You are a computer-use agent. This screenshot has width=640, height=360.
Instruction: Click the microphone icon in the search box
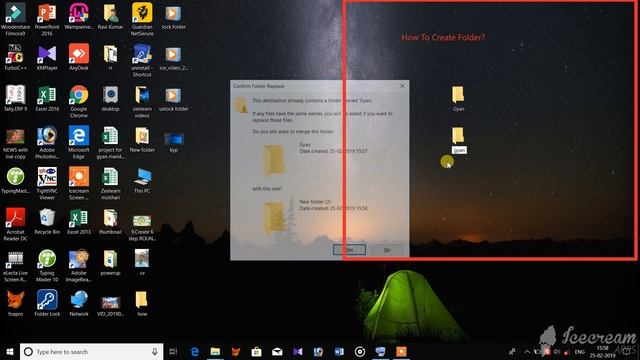pyautogui.click(x=155, y=351)
